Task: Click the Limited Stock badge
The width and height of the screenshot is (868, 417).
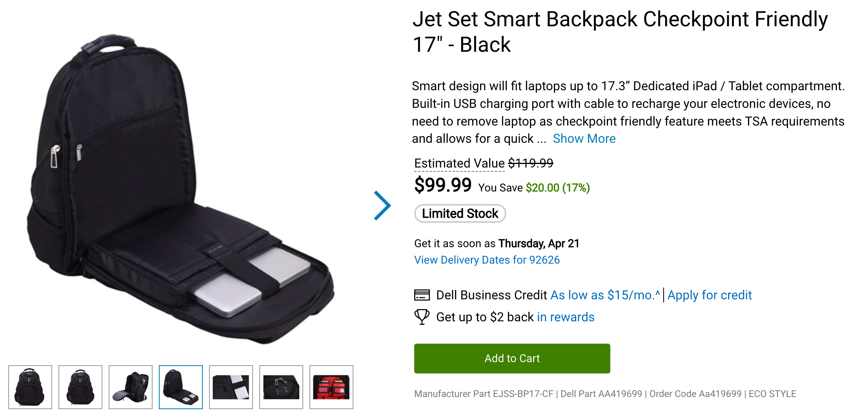Action: (460, 213)
